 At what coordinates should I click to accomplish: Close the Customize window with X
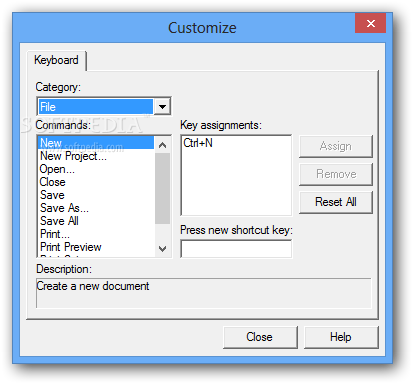pos(371,23)
